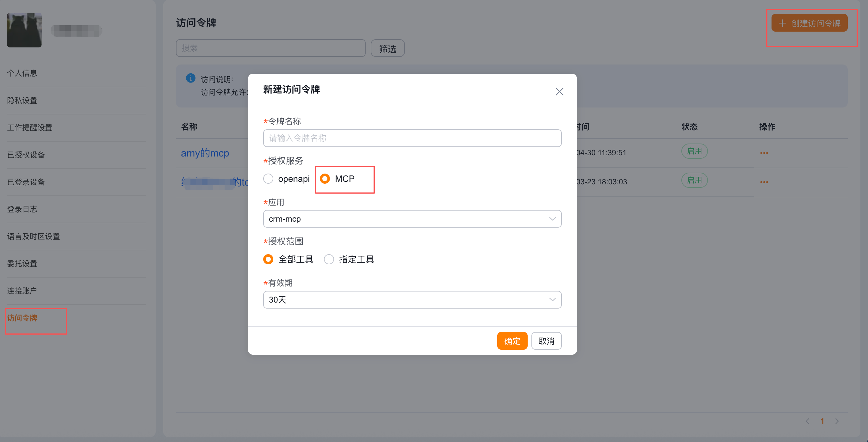
Task: Cancel with the 取消 button
Action: coord(546,341)
